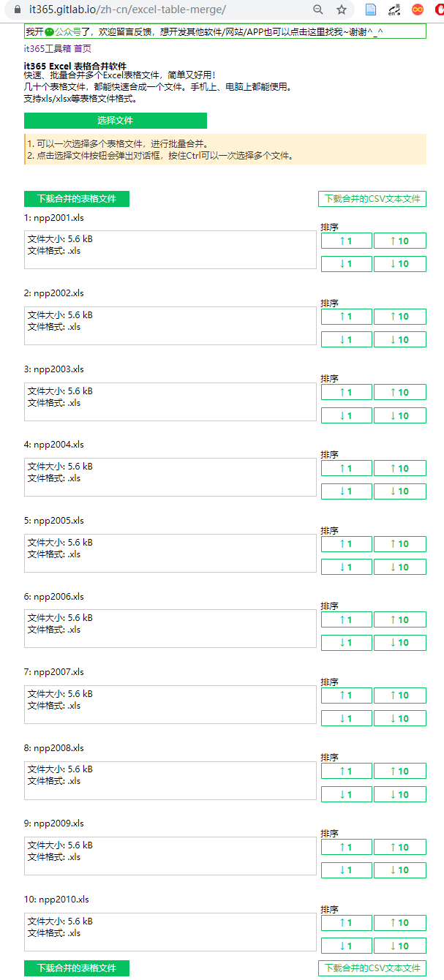The height and width of the screenshot is (980, 444).
Task: Move npp2005.xls up 10 positions
Action: (x=399, y=544)
